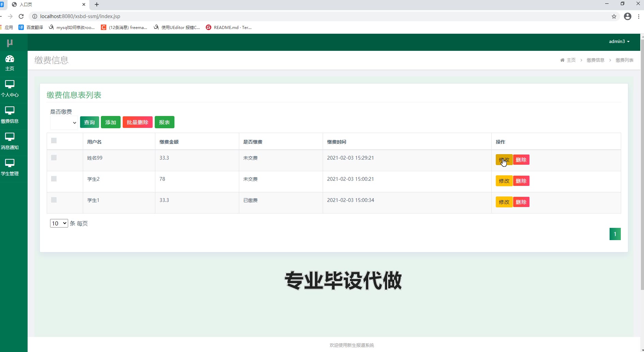This screenshot has width=644, height=352.
Task: Open 缴费信息 monitor icon in sidebar
Action: (x=10, y=111)
